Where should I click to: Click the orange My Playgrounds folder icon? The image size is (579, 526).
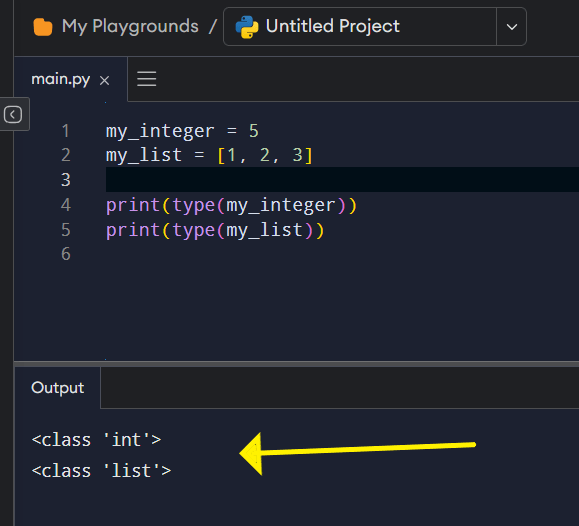[x=42, y=27]
